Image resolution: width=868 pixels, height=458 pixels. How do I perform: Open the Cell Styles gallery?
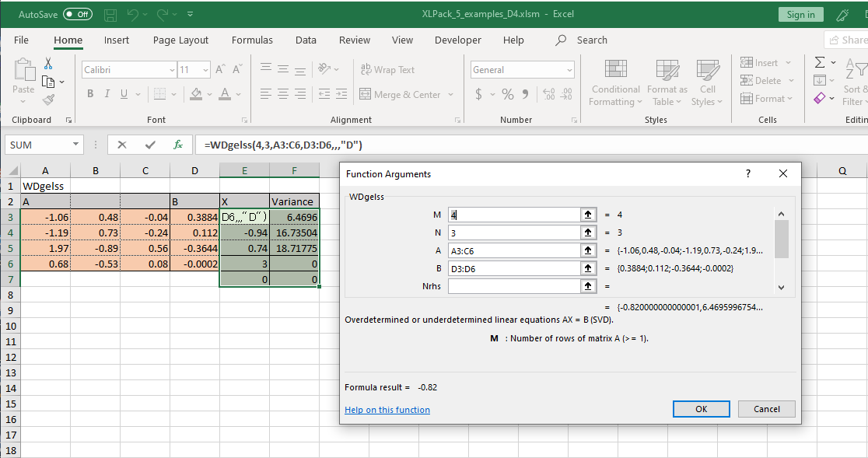click(x=707, y=83)
